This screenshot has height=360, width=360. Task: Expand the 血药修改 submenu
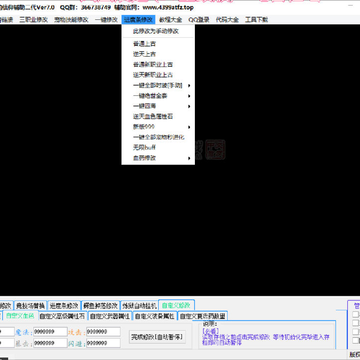click(x=158, y=158)
